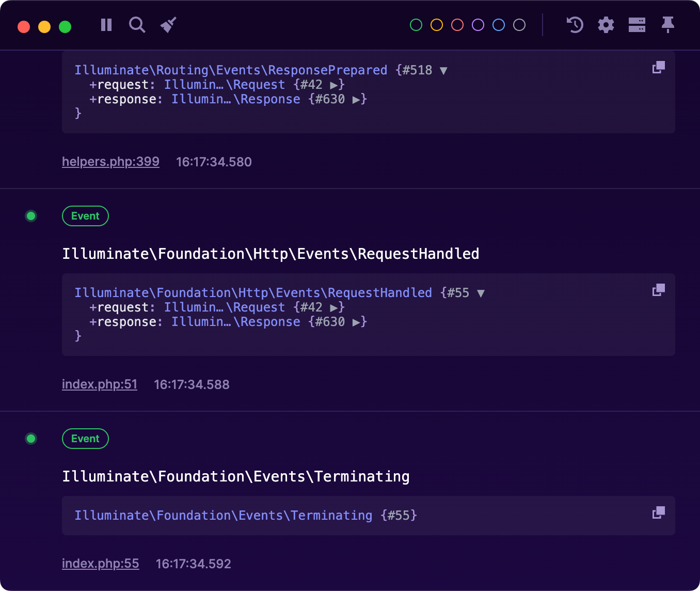
Task: Pause the incoming payload stream
Action: click(x=106, y=25)
